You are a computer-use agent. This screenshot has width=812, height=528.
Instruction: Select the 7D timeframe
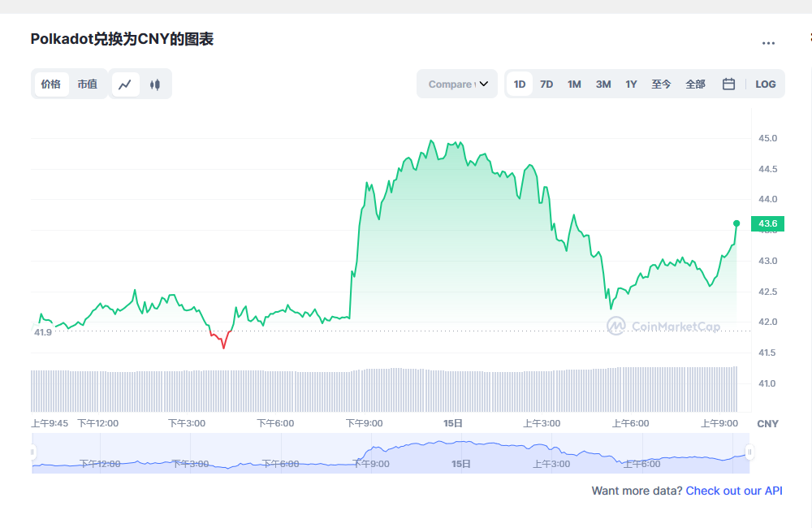pos(546,84)
